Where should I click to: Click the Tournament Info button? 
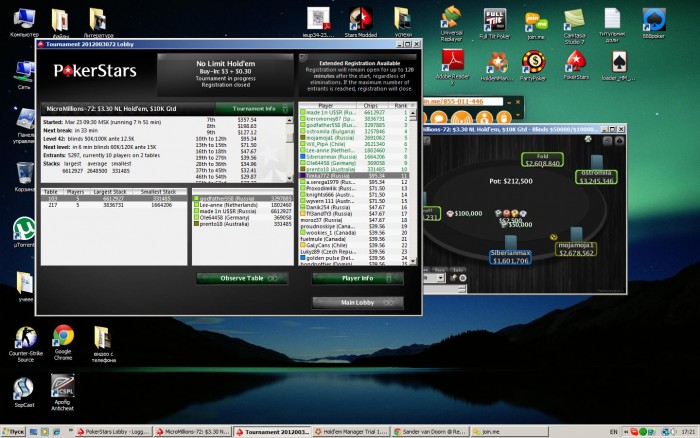pos(253,108)
